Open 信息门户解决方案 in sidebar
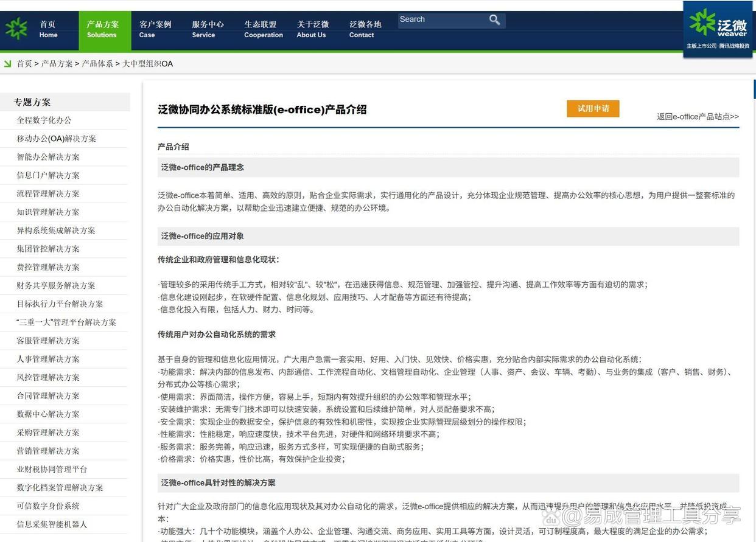 tap(48, 175)
